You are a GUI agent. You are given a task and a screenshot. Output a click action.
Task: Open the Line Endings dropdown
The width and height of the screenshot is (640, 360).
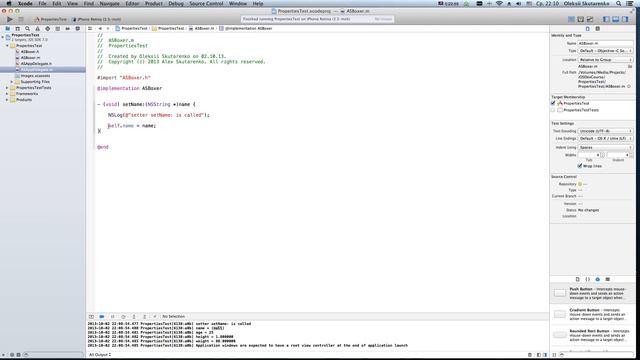pos(605,138)
